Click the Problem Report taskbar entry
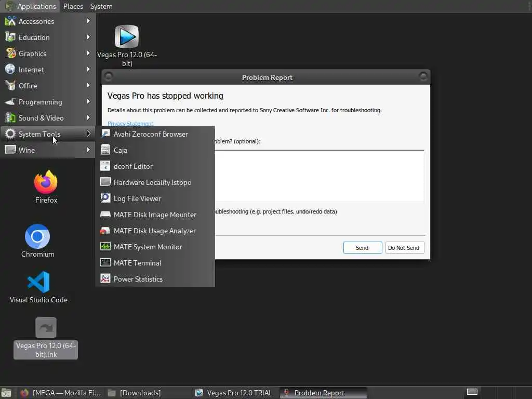The width and height of the screenshot is (532, 399). click(323, 393)
